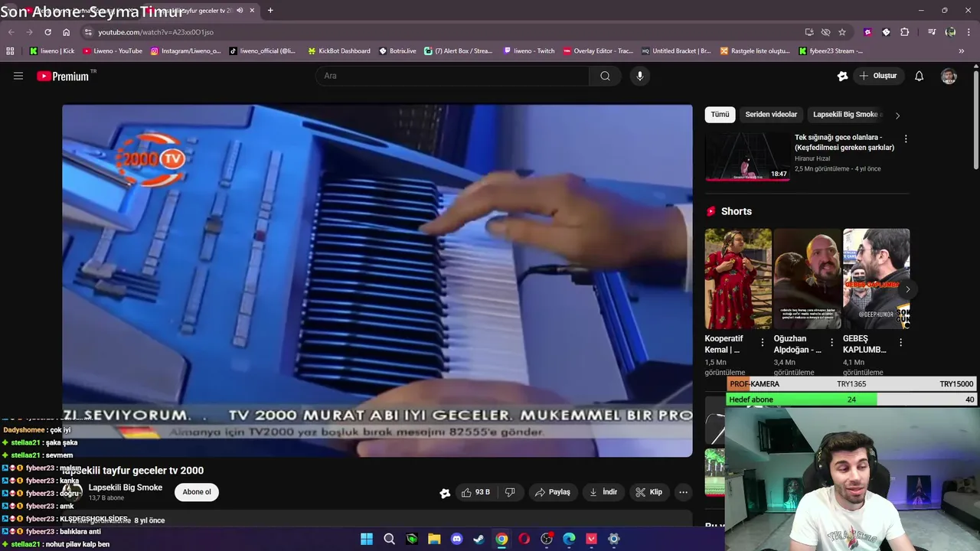Screen dimensions: 980x551
Task: Open Settings gear from the taskbar
Action: click(x=613, y=539)
